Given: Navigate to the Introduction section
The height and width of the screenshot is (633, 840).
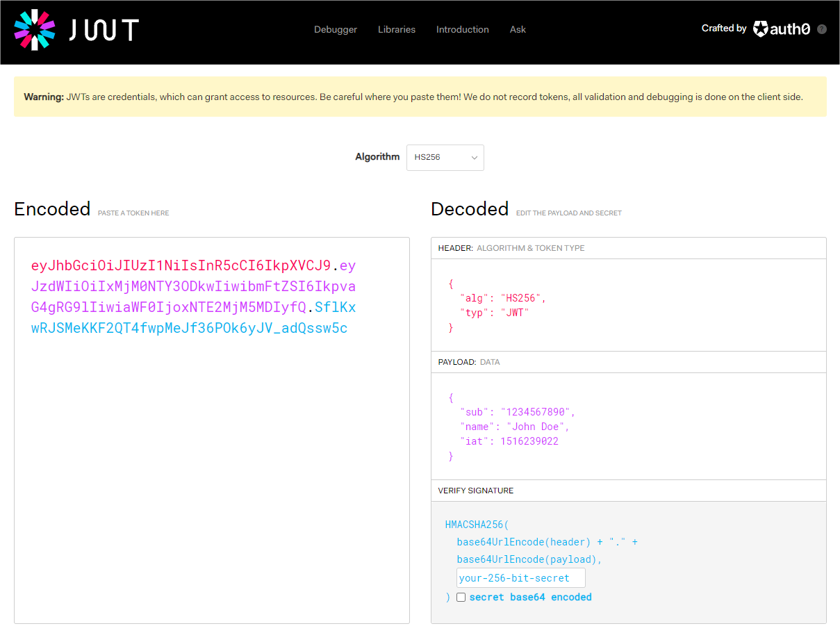Looking at the screenshot, I should click(462, 29).
